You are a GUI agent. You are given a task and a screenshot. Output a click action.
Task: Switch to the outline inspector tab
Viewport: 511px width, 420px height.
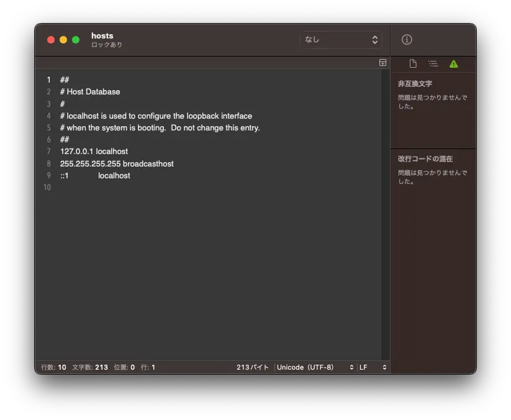click(433, 64)
